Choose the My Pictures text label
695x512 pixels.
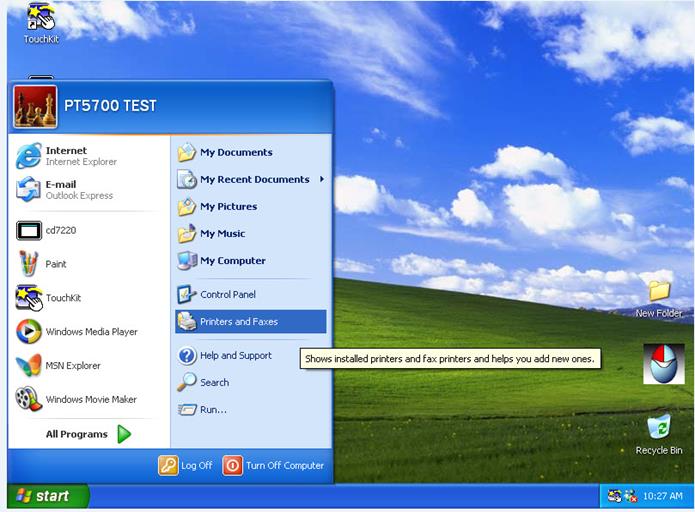tap(229, 207)
